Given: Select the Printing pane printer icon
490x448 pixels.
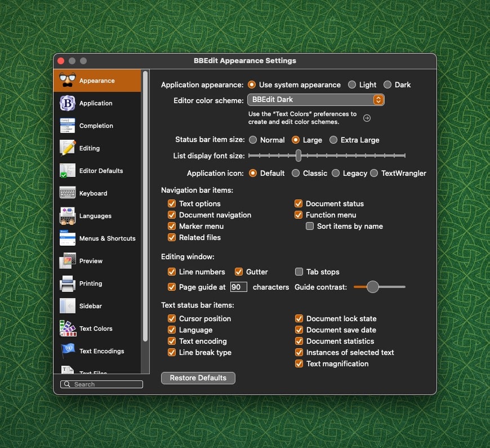Looking at the screenshot, I should (68, 283).
